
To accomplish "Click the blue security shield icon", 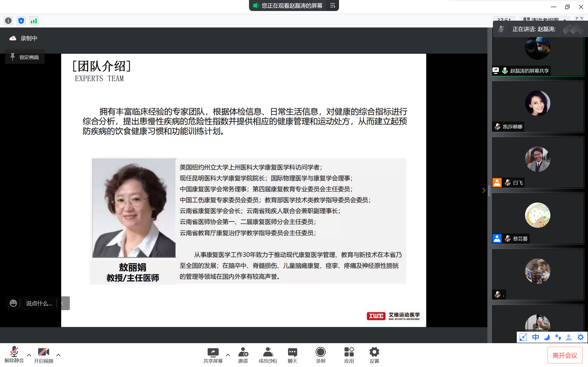I will click(21, 21).
